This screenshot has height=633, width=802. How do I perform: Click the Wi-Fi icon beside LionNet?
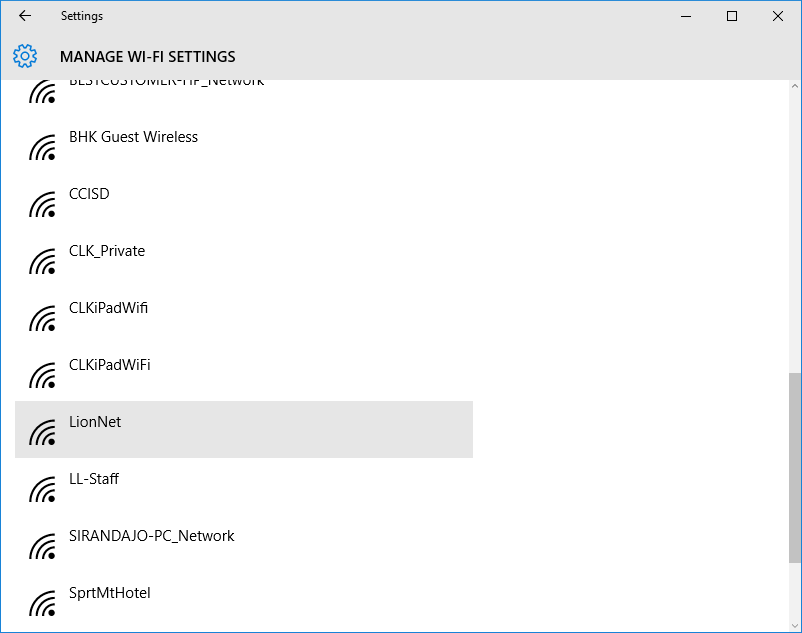(x=42, y=432)
